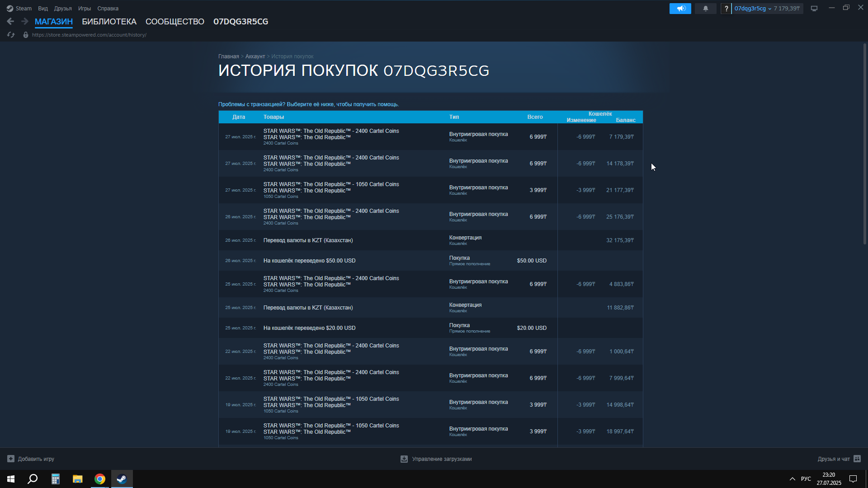Select transaction with balance 7 999,64₸
This screenshot has width=868, height=488.
tap(430, 378)
